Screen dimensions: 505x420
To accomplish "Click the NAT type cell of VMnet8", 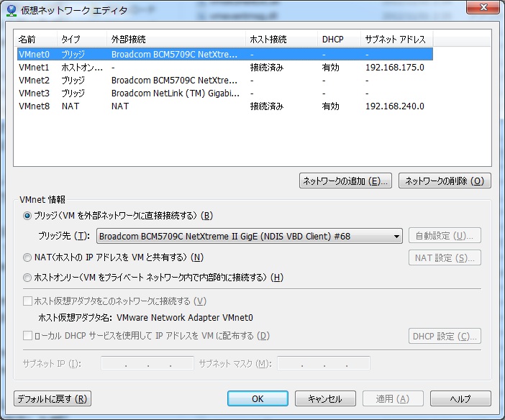I will (70, 106).
